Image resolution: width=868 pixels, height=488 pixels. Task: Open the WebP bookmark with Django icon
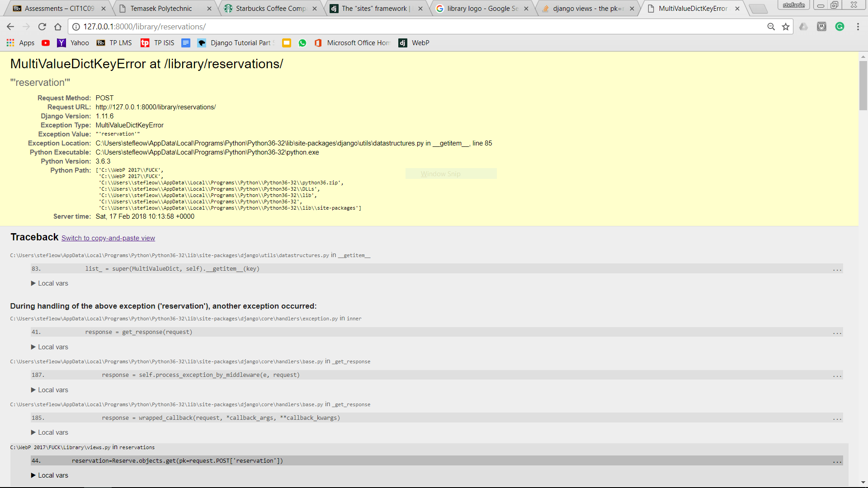pyautogui.click(x=414, y=42)
